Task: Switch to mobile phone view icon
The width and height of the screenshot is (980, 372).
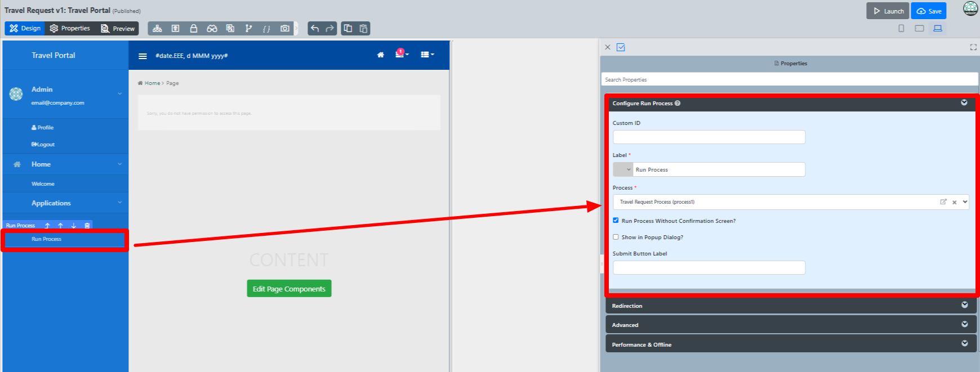Action: tap(901, 28)
